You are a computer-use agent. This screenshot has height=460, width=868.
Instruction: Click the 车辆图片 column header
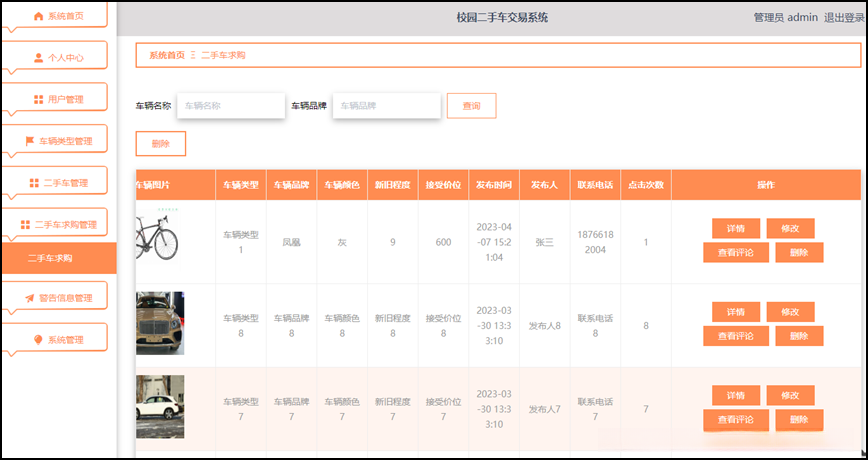pos(175,185)
